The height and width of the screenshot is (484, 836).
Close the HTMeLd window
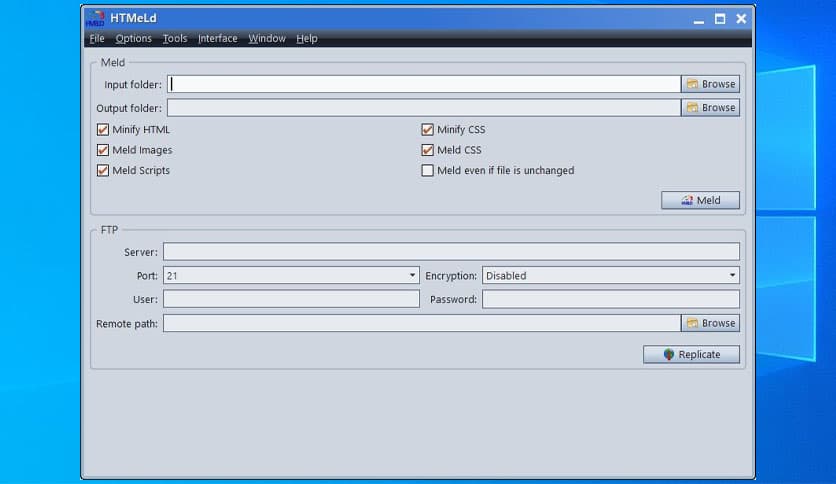click(x=741, y=19)
